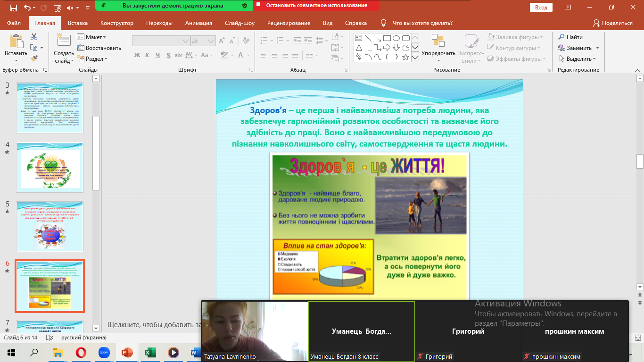Screen dimensions: 644x362
Task: Toggle left text alignment
Action: tap(264, 55)
